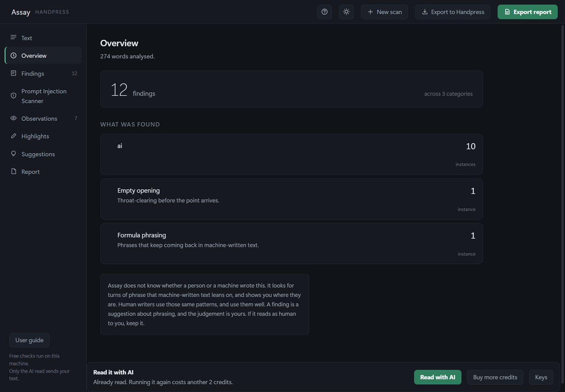Click the Highlights pen icon
Screen dimensions: 565x392
(13, 136)
